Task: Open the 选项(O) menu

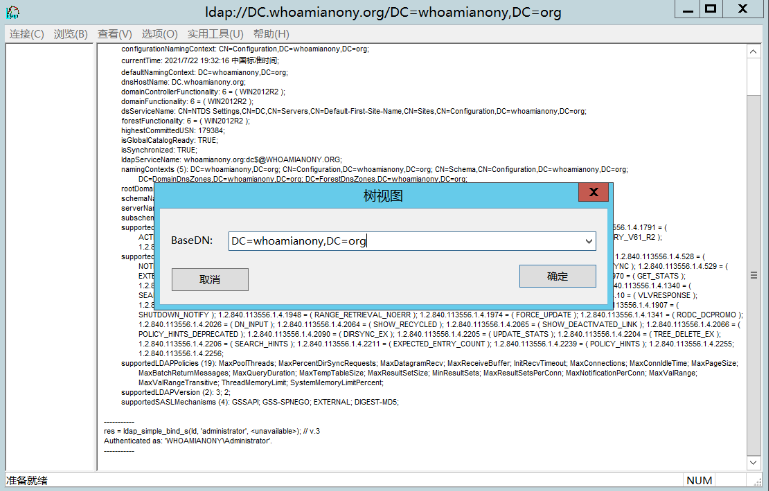Action: 159,34
